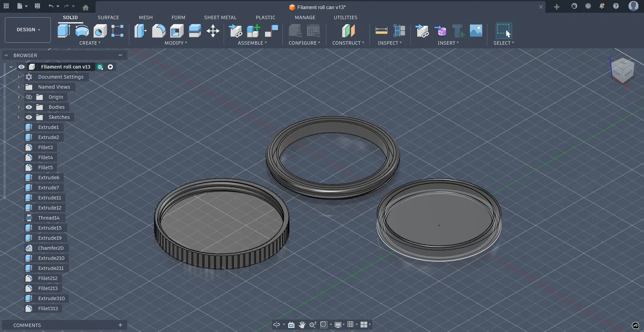Viewport: 644px width, 332px height.
Task: Expand the Named Views folder
Action: click(x=19, y=87)
